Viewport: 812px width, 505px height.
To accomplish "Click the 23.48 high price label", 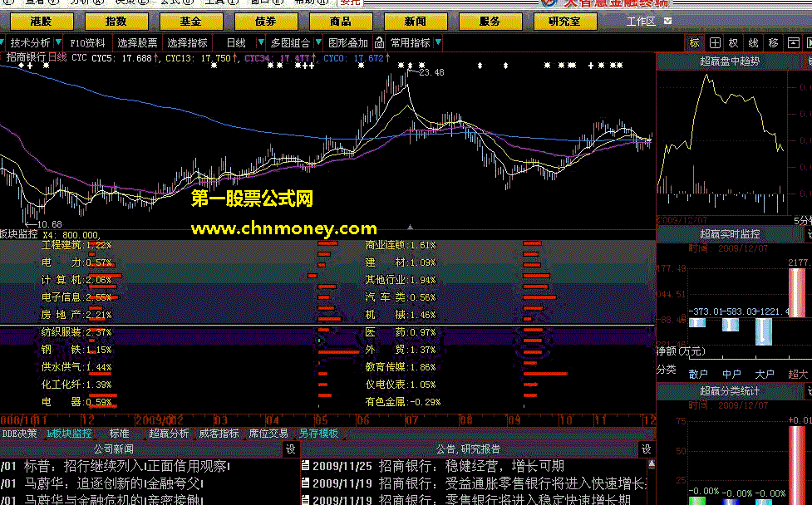I will [431, 73].
